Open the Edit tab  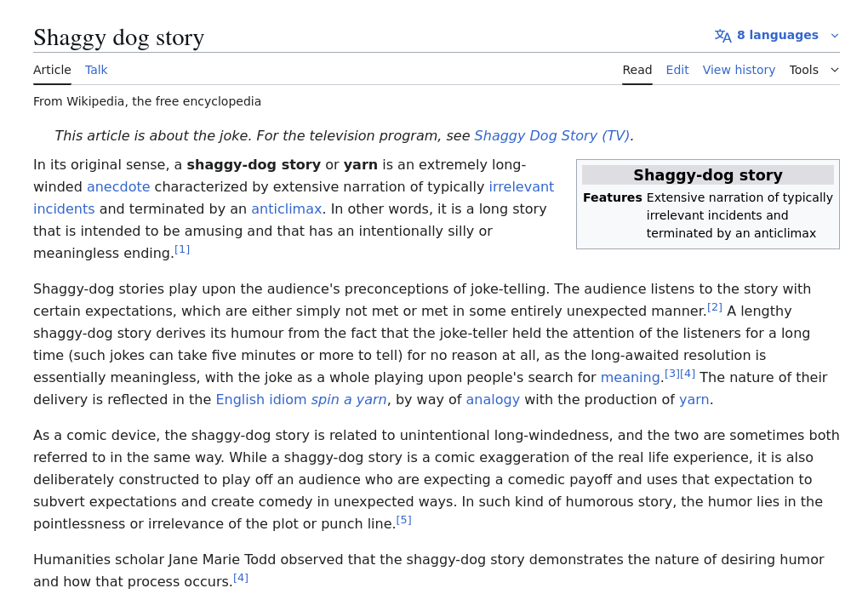(677, 70)
